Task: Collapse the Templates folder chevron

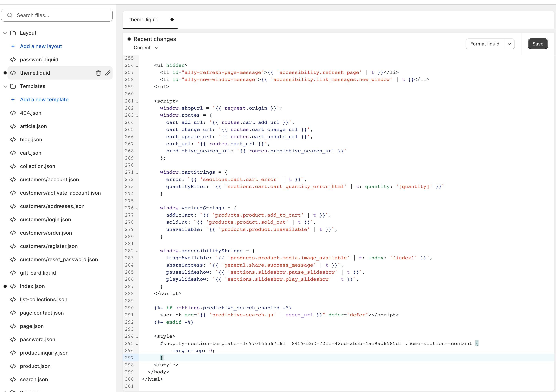Action: (5, 86)
